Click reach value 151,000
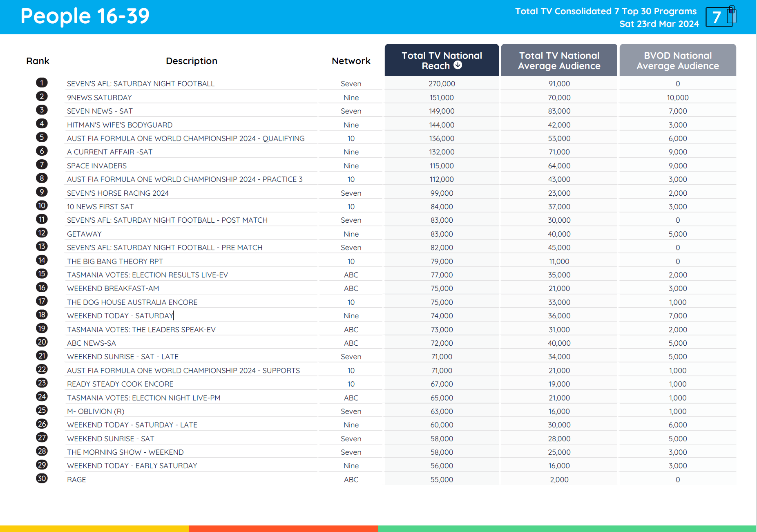This screenshot has width=757, height=532. (x=442, y=98)
